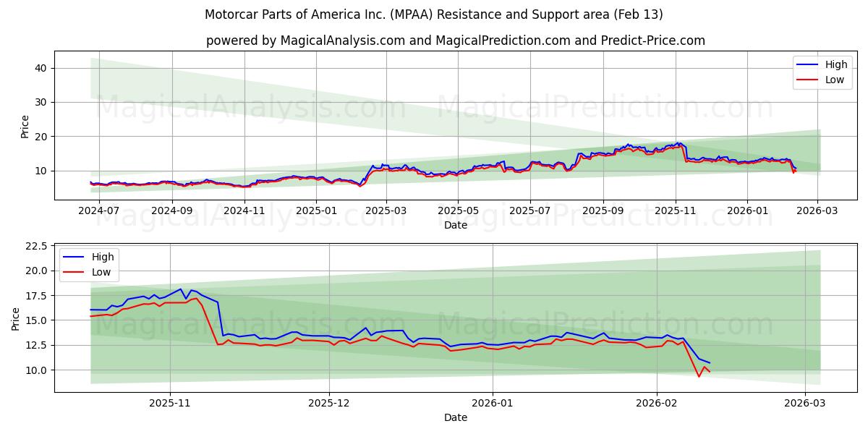Click 'High' in the top chart legend

[836, 64]
